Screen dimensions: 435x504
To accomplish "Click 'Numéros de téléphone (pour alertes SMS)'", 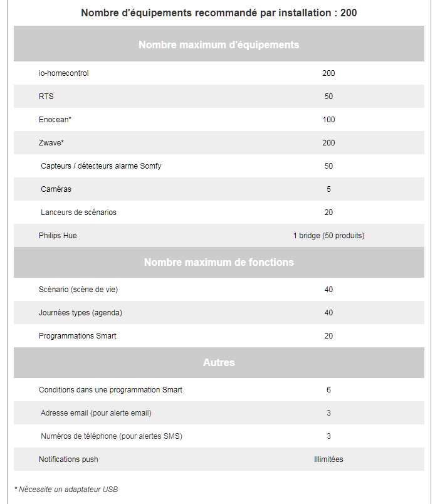I will tap(112, 436).
